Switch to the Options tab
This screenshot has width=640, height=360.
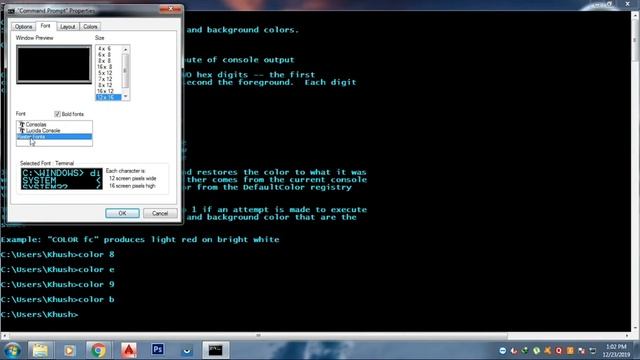point(23,27)
